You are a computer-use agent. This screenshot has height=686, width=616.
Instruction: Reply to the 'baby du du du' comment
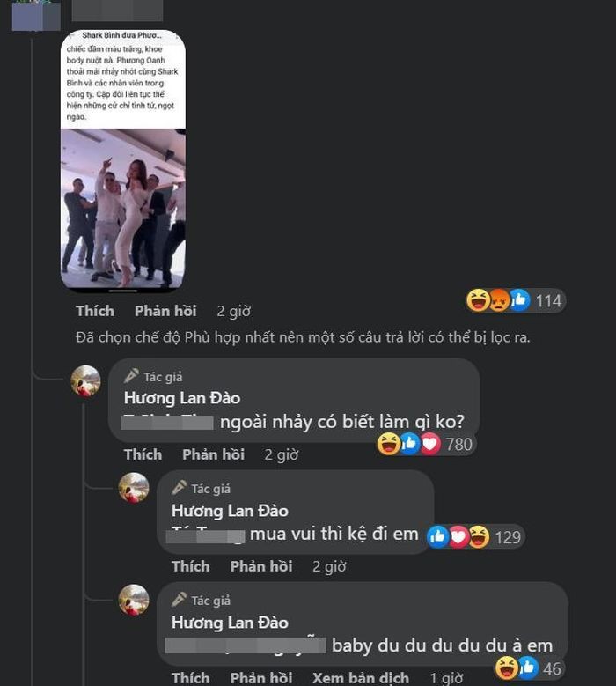pos(260,677)
